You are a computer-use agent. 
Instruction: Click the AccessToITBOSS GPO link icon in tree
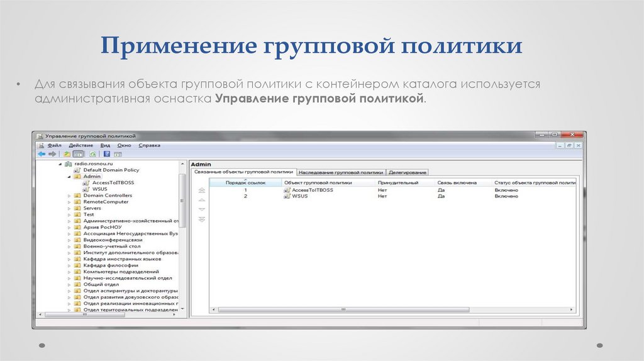point(86,183)
